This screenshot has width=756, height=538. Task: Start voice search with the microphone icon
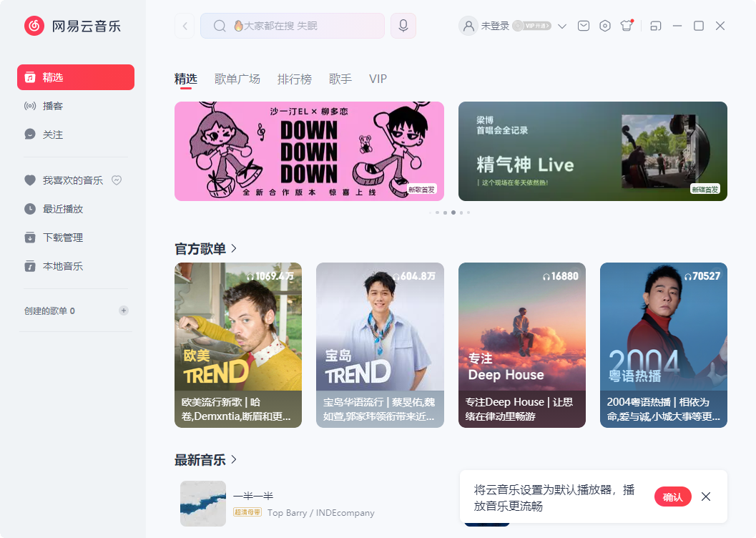tap(403, 25)
